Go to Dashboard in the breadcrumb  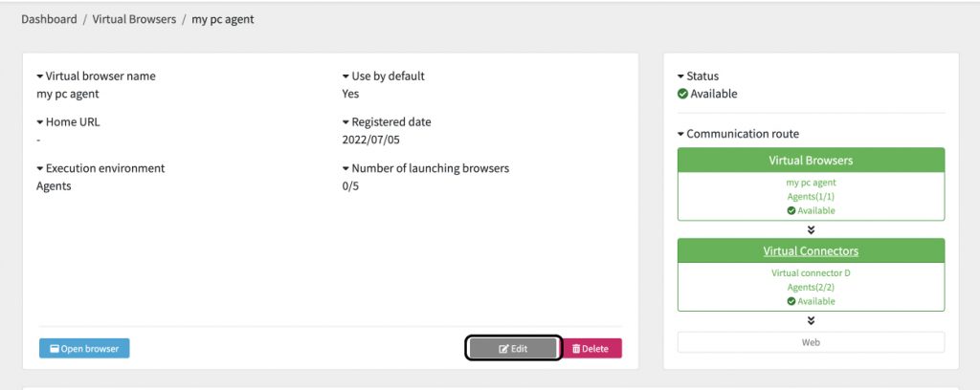click(x=49, y=19)
